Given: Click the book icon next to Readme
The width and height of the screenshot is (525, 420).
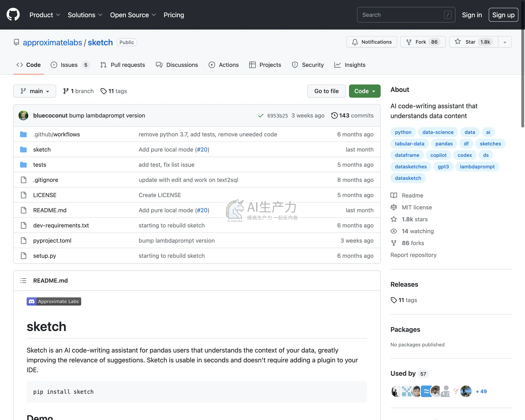Looking at the screenshot, I should tap(394, 195).
